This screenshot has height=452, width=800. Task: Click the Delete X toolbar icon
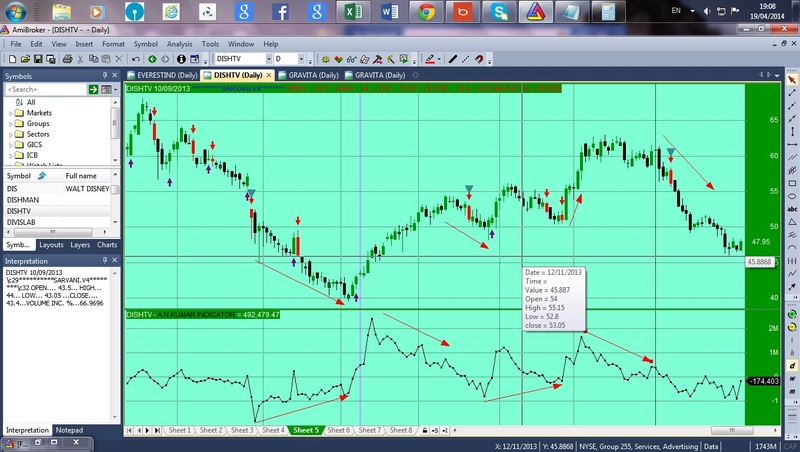pos(119,59)
